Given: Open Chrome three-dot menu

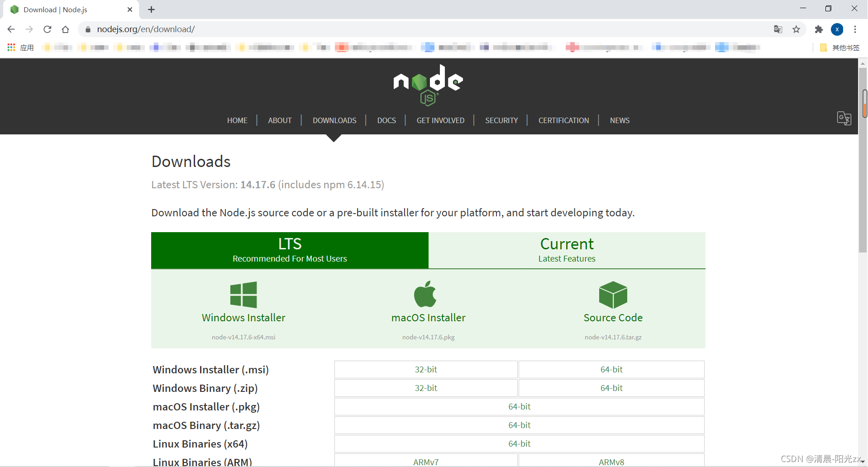Looking at the screenshot, I should coord(855,29).
